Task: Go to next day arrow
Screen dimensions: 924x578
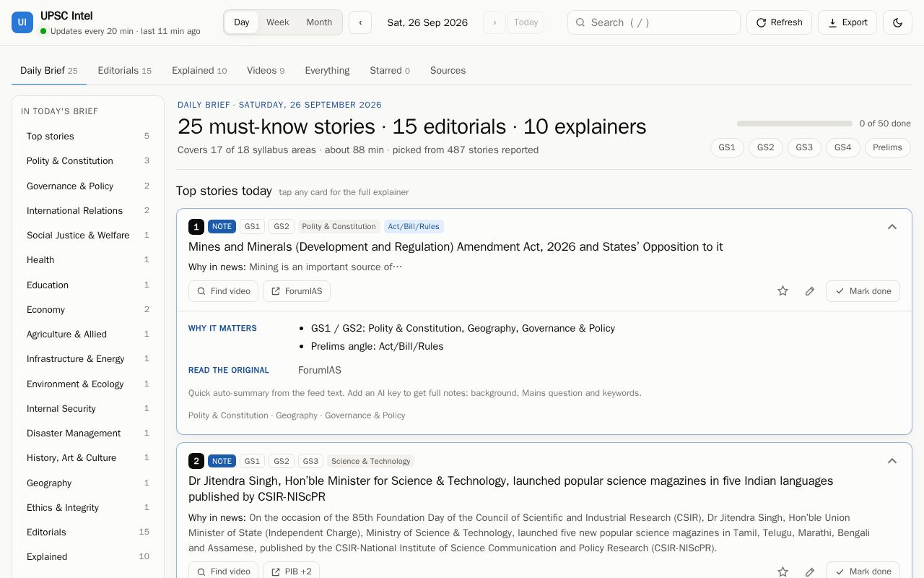Action: click(x=494, y=22)
